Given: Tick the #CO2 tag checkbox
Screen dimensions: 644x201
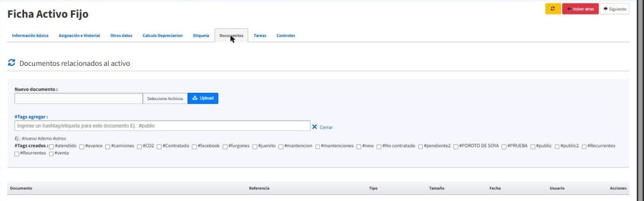Looking at the screenshot, I should pos(139,146).
